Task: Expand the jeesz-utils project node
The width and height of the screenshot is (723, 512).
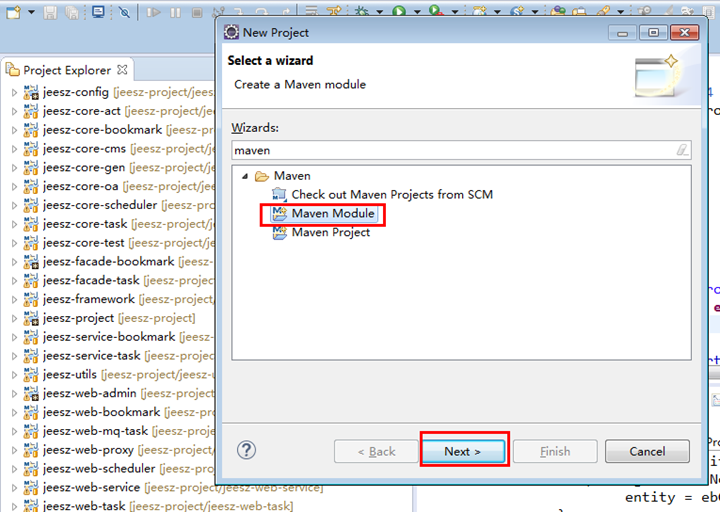Action: (14, 375)
